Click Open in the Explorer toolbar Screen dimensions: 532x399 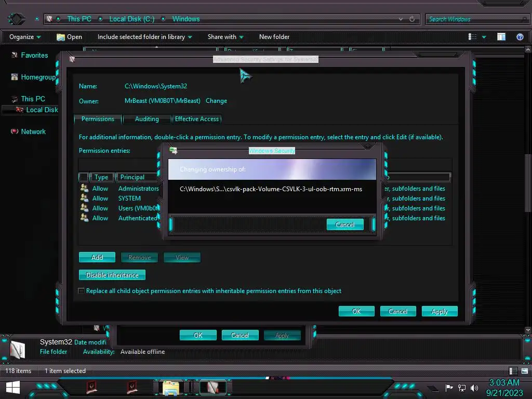[69, 37]
